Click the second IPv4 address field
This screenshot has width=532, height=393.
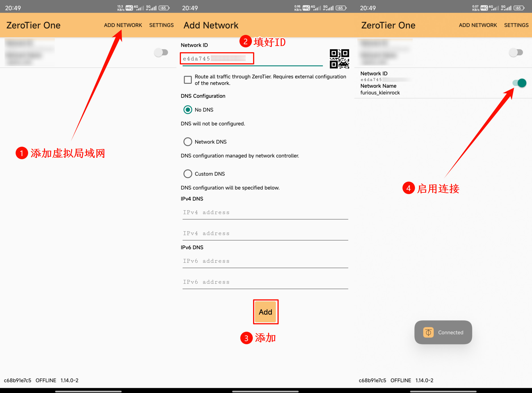265,234
